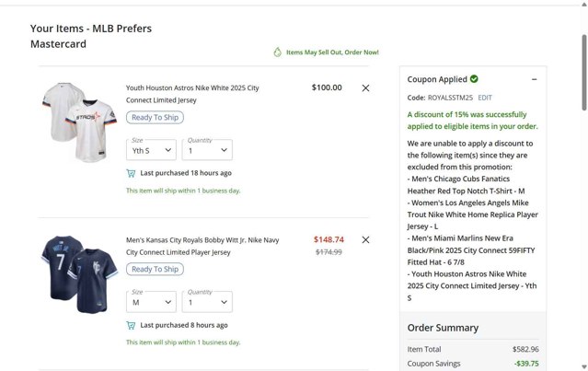Change quantity of the Royals jersey
This screenshot has height=371, width=588.
(x=207, y=302)
